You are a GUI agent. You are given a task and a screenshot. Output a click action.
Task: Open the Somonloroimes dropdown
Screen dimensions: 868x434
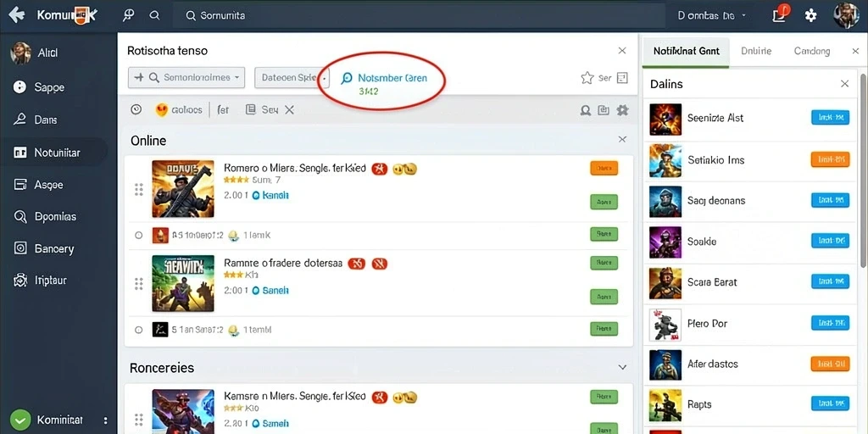pos(186,77)
